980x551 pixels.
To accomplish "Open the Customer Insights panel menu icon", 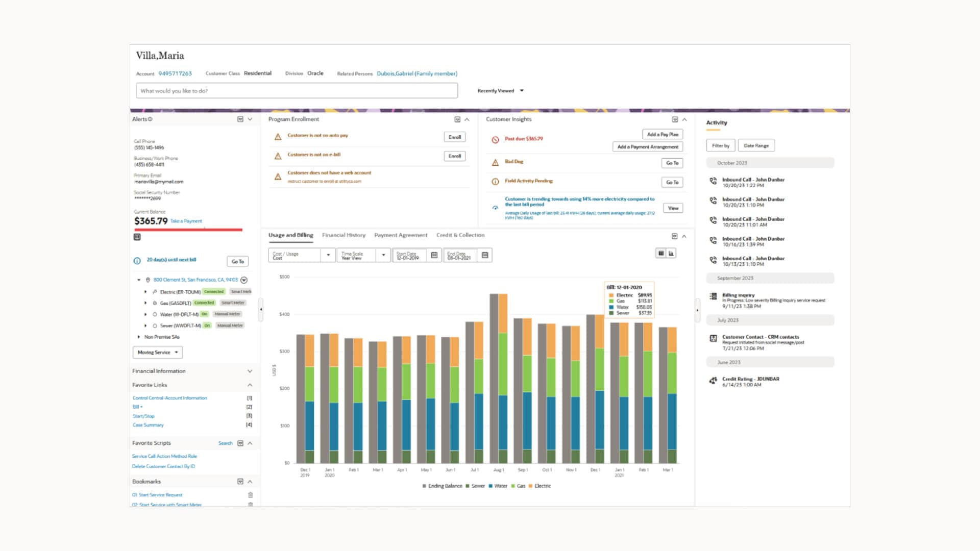I will [x=675, y=119].
